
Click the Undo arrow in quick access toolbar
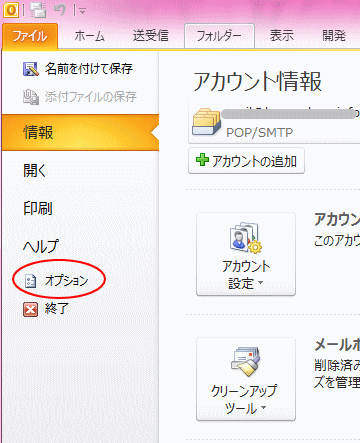(60, 10)
